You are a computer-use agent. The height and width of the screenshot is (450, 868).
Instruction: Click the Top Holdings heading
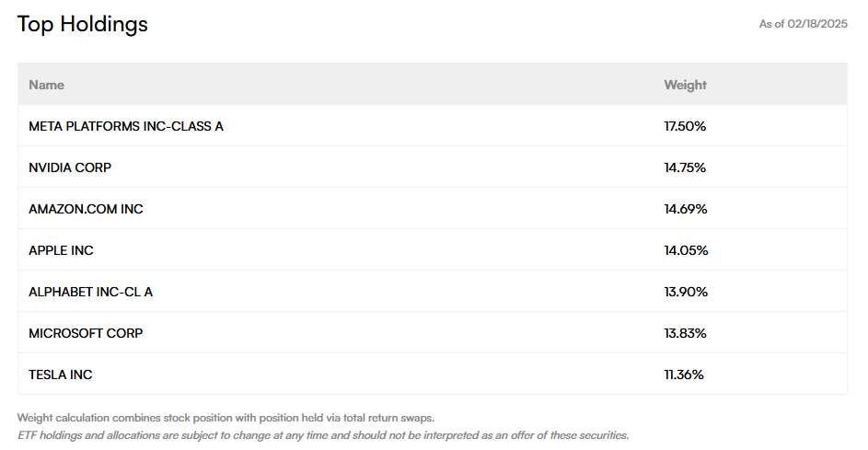[83, 24]
